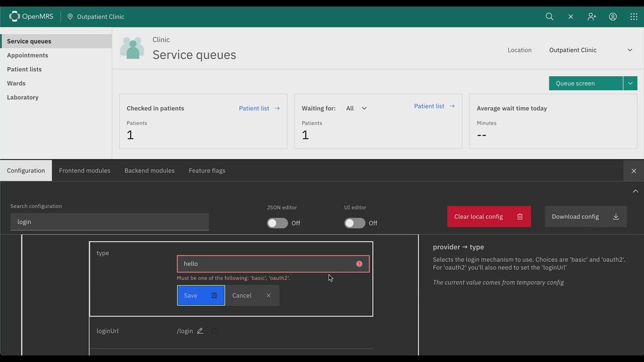This screenshot has width=644, height=362.
Task: Open the Waiting for All dropdown
Action: pos(356,108)
